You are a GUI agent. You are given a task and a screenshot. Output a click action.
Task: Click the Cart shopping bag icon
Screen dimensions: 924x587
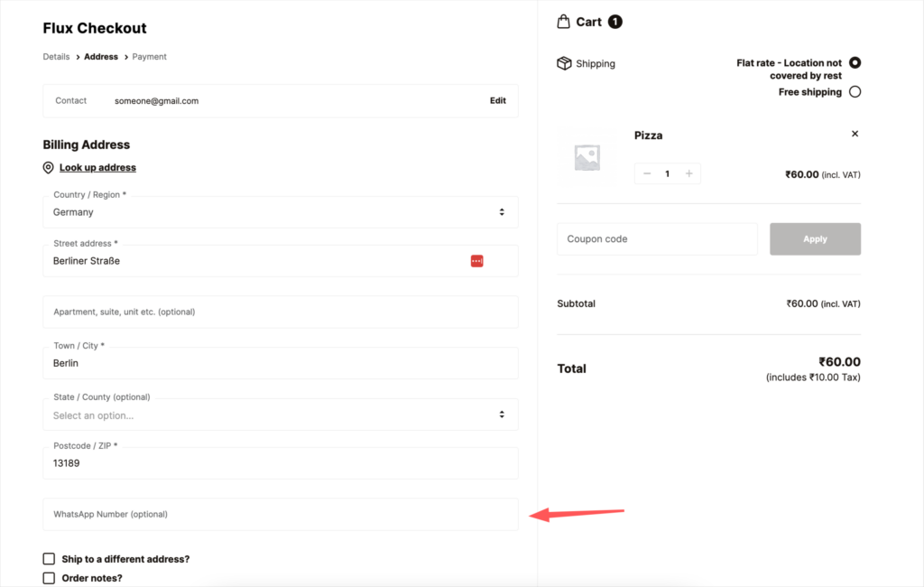[564, 21]
